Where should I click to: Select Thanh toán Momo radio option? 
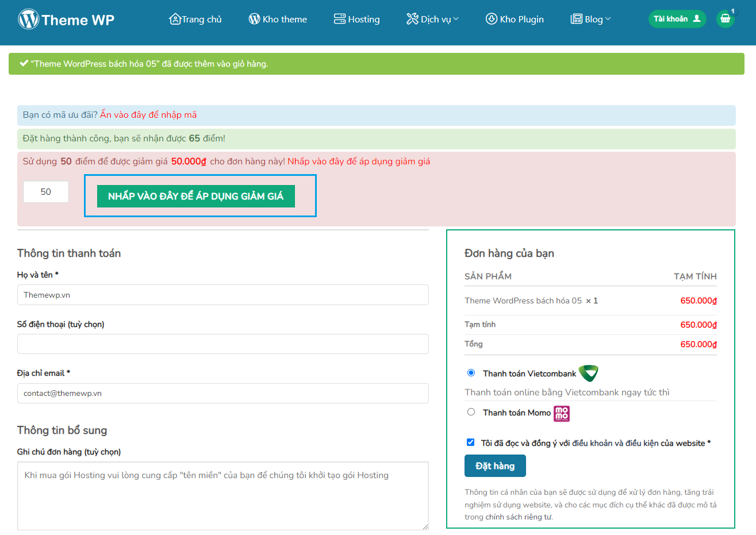pyautogui.click(x=471, y=412)
